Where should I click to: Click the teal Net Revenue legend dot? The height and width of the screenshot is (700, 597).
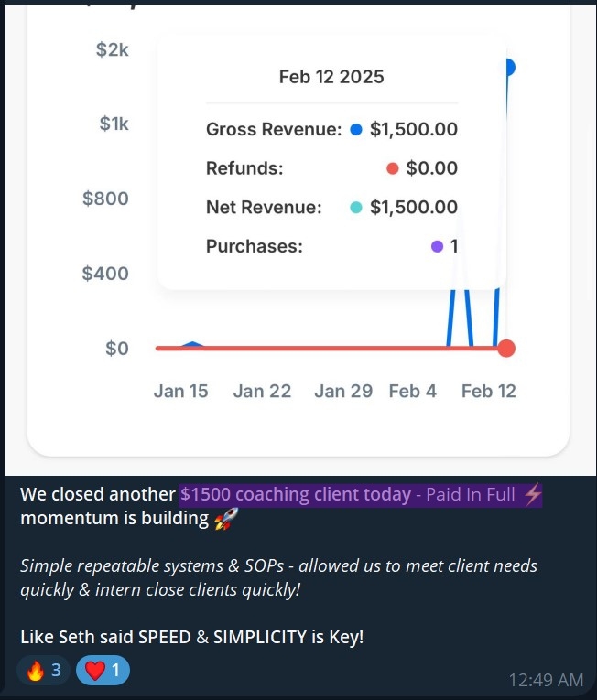356,208
